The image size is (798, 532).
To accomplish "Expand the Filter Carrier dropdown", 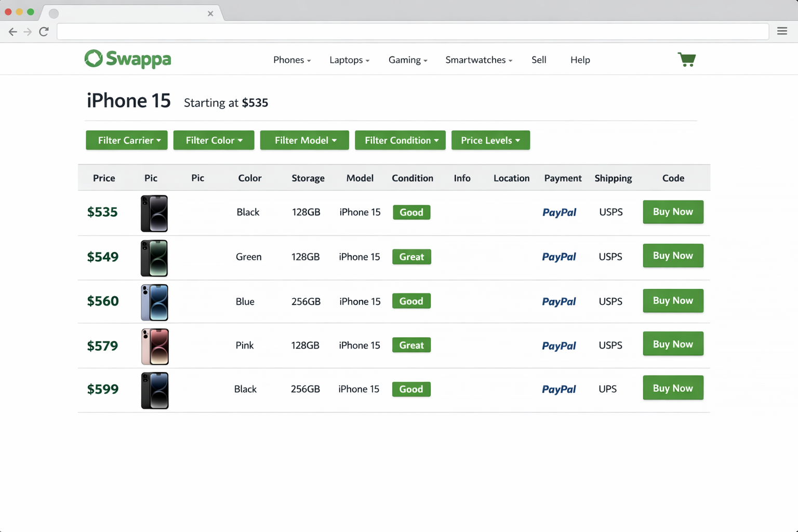I will click(127, 140).
